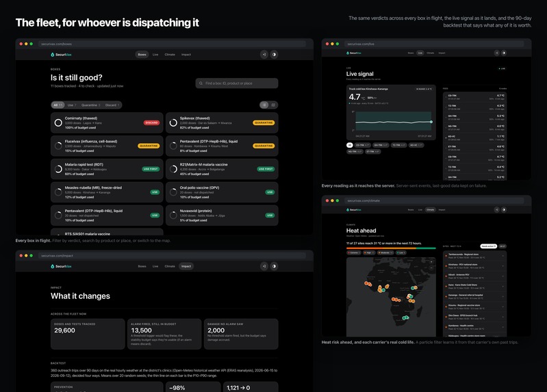
Task: Toggle theme in the Impact window
Action: click(x=275, y=266)
